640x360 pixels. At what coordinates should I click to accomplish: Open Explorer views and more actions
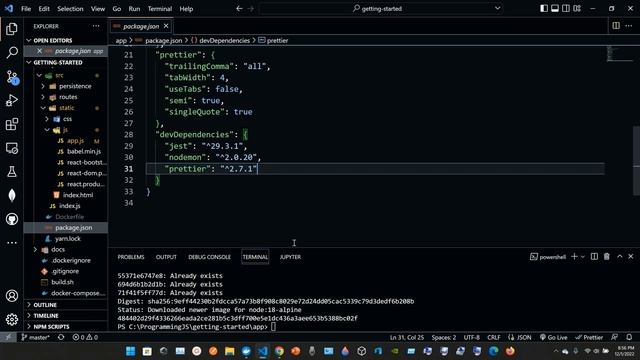(96, 26)
